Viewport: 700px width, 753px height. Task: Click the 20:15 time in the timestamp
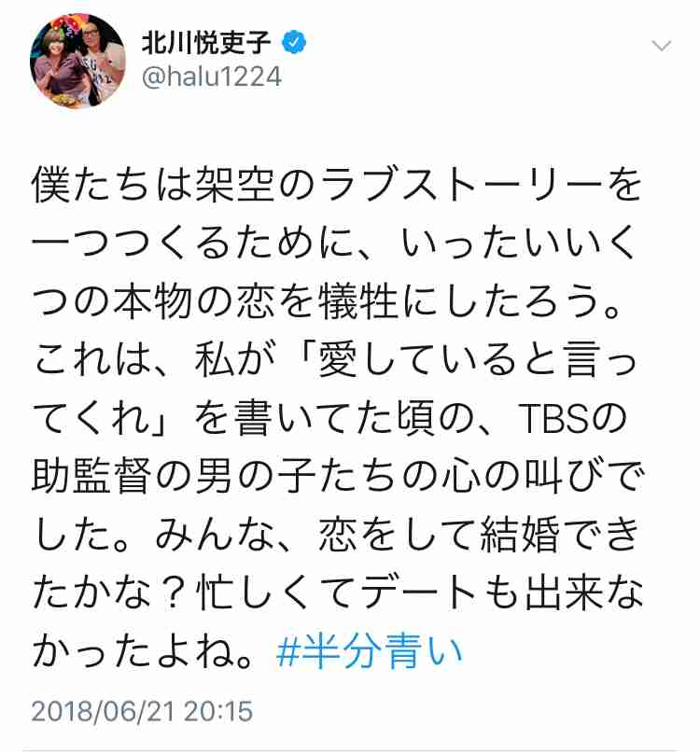218,711
